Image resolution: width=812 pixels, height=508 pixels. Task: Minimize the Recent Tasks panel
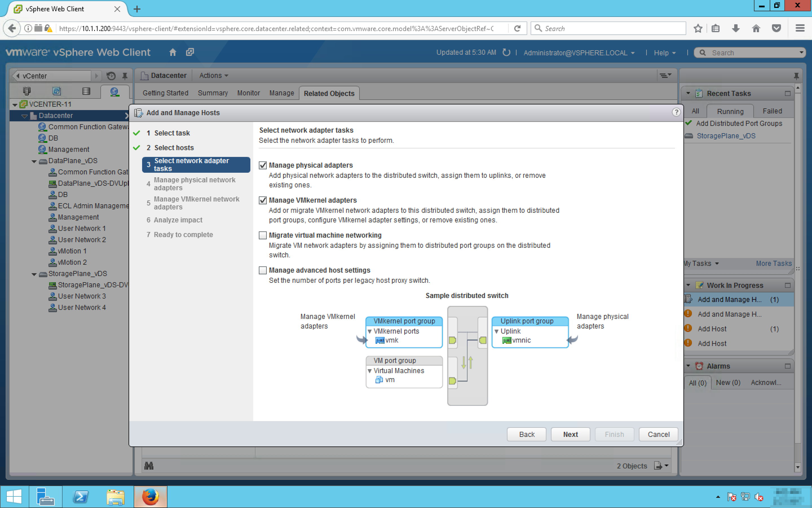pos(787,93)
